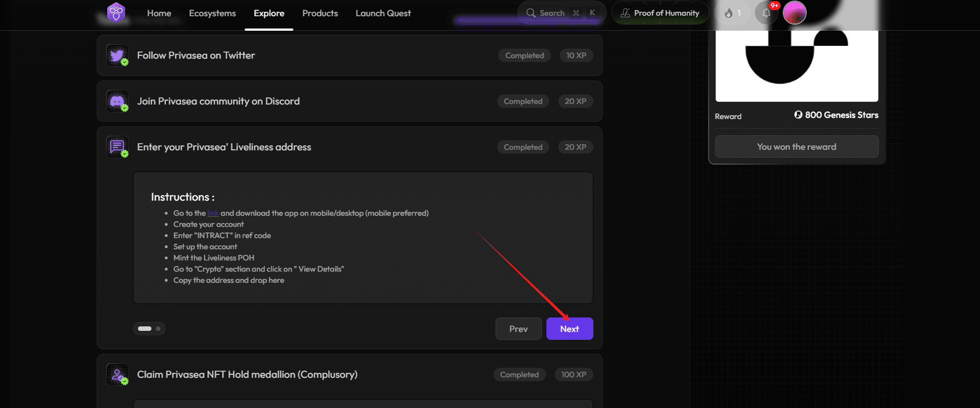
Task: Click the 100 XP badge
Action: pyautogui.click(x=574, y=374)
